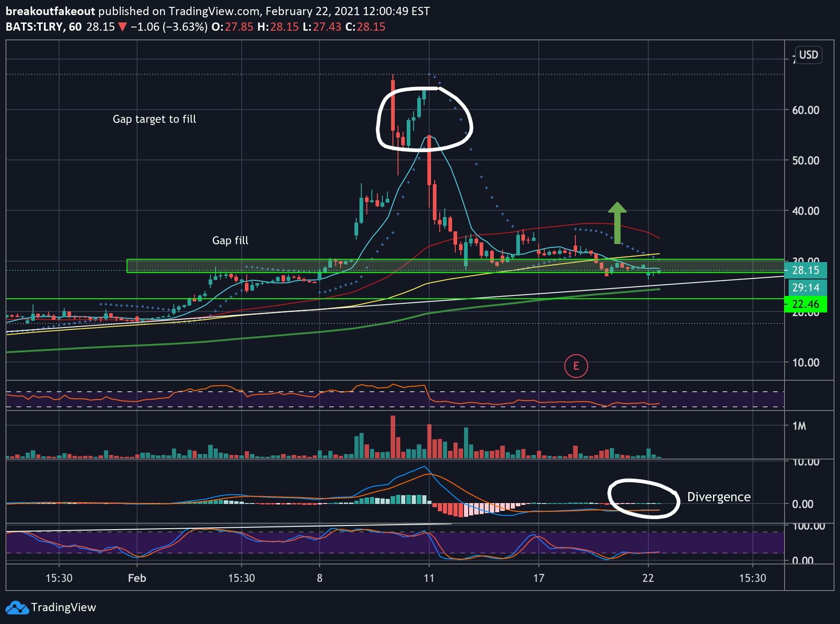Click the 50.00 price axis label
Image resolution: width=840 pixels, height=624 pixels.
[806, 160]
